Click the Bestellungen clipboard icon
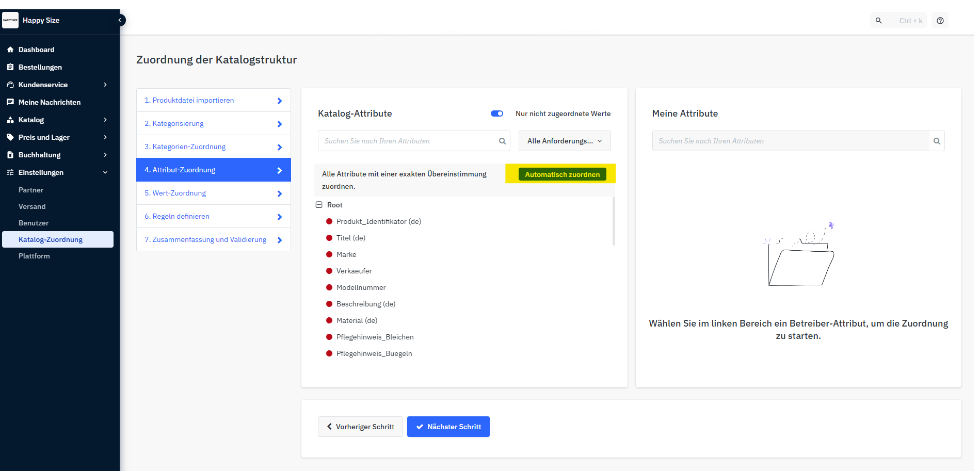 pyautogui.click(x=10, y=67)
